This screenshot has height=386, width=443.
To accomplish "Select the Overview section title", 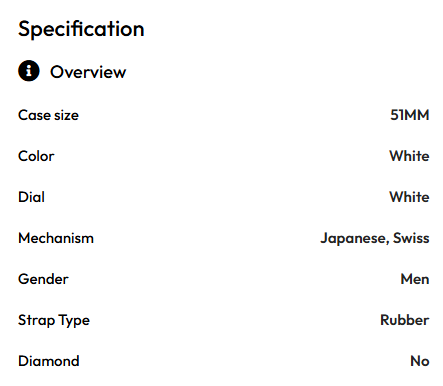I will 88,72.
